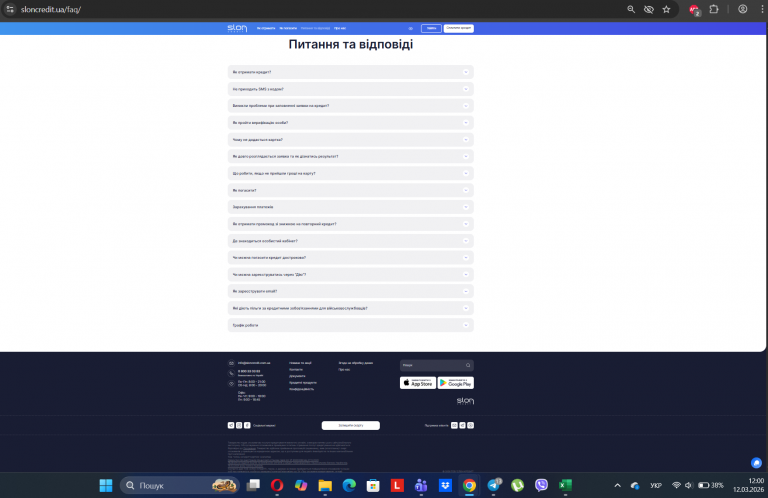Launch Opera from the taskbar

(x=277, y=485)
